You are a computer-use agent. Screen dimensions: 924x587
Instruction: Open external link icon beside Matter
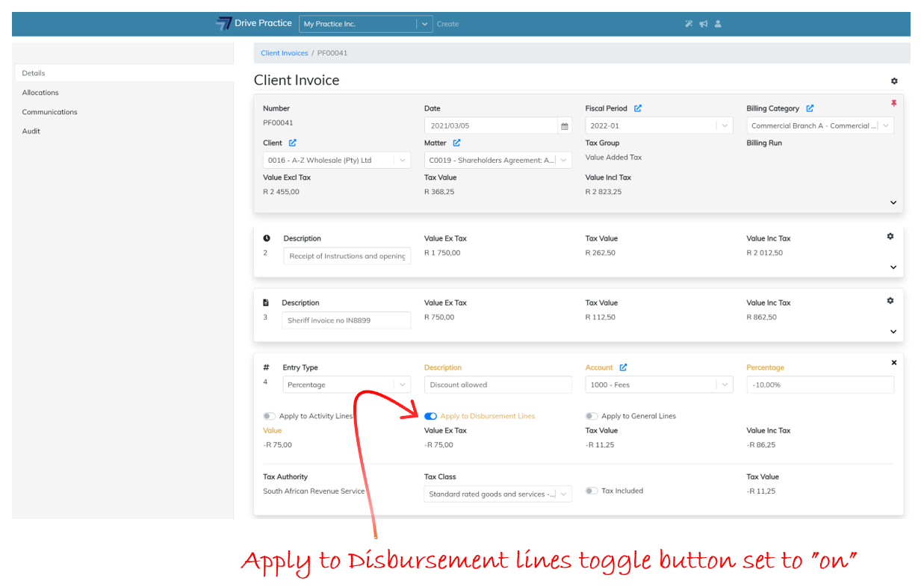click(x=456, y=143)
